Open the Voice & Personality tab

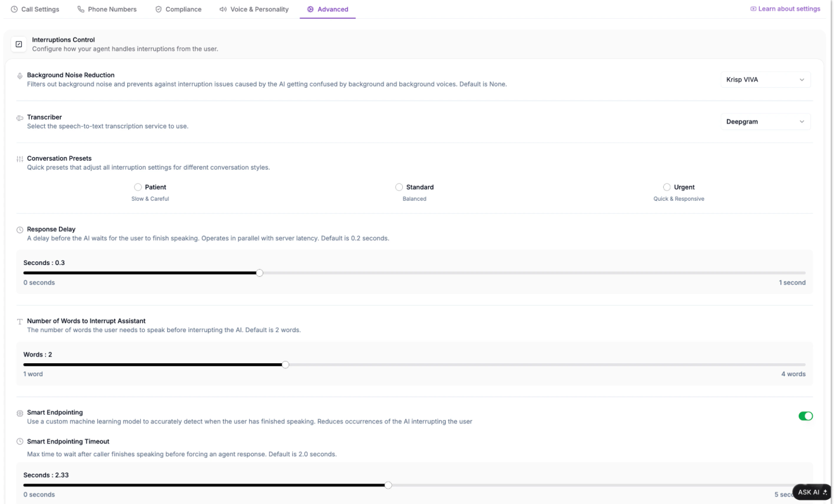(254, 9)
